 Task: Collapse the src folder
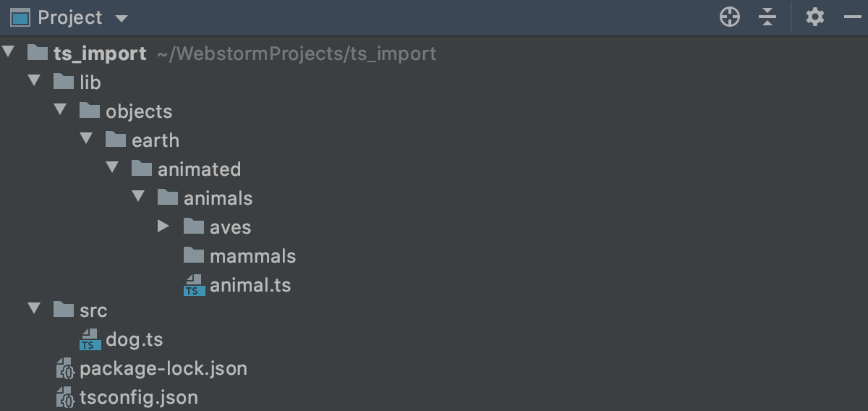pyautogui.click(x=34, y=310)
